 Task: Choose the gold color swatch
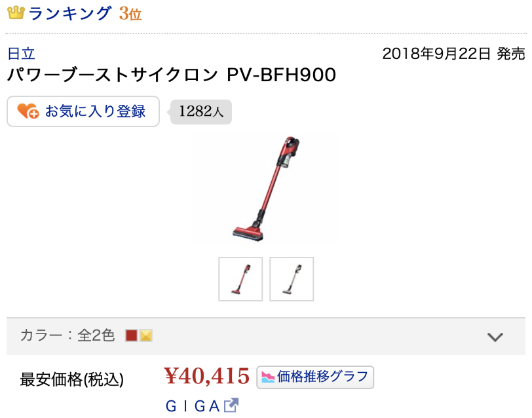(146, 335)
